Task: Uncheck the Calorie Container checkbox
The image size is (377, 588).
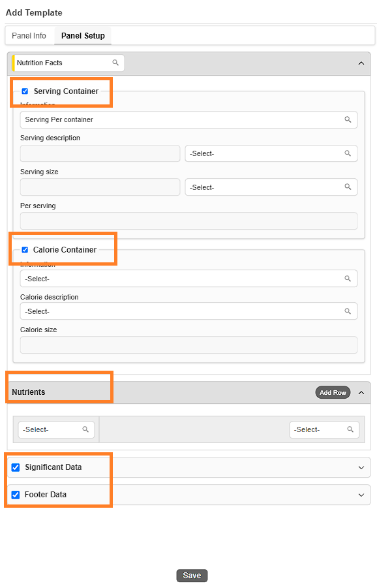Action: 25,250
